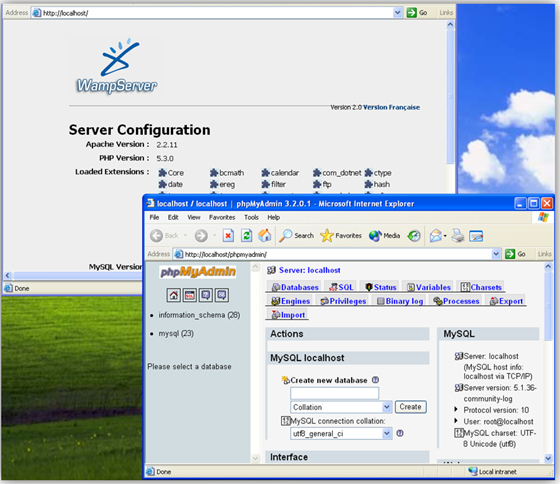Open the Import tab
This screenshot has height=484, width=560.
(x=288, y=315)
